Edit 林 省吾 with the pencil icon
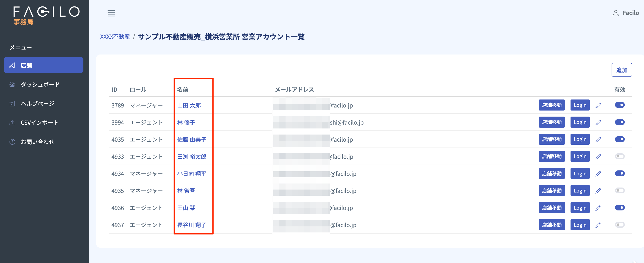Viewport: 644px width, 263px height. [x=598, y=191]
